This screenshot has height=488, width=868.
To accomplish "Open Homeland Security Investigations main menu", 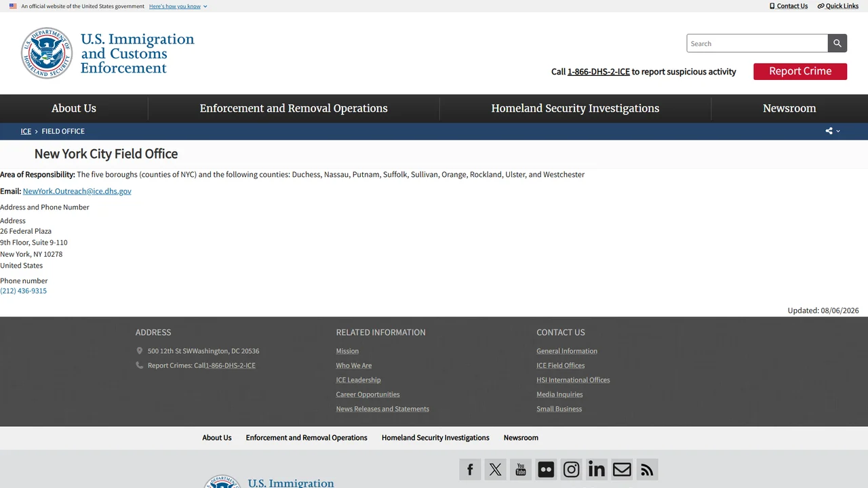I will 575,108.
